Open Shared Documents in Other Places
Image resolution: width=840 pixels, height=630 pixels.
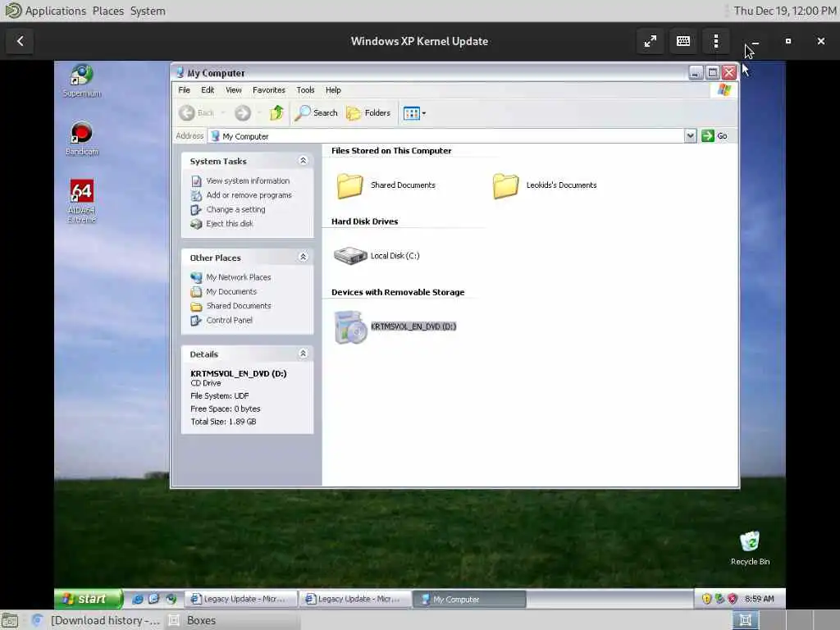click(x=239, y=306)
